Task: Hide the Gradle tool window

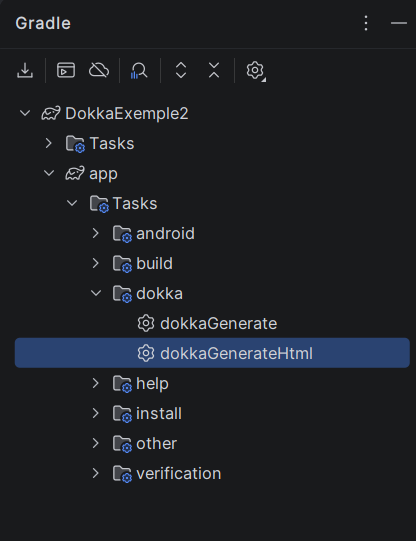Action: [399, 23]
